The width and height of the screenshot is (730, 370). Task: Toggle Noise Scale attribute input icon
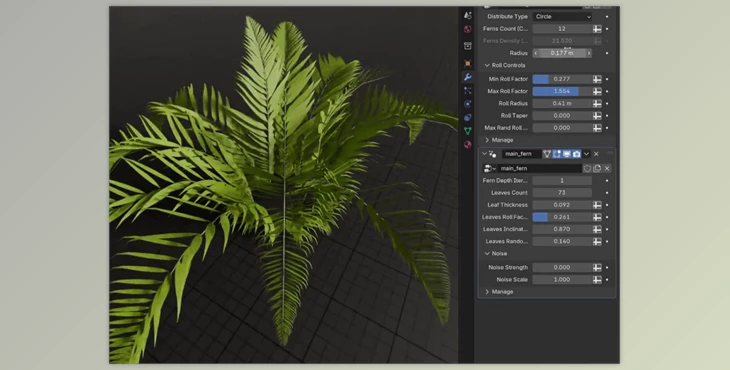pos(597,279)
